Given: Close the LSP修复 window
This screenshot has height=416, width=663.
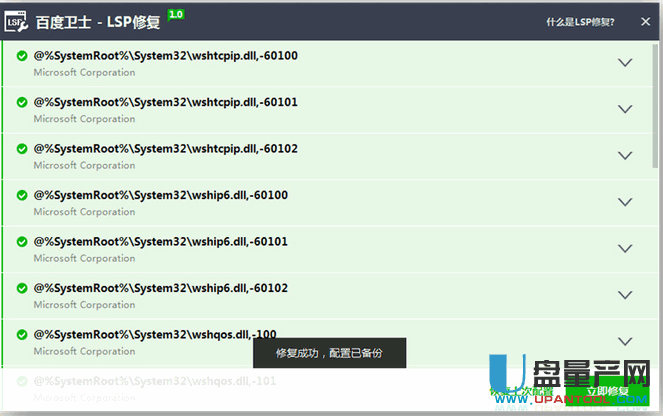Looking at the screenshot, I should [x=645, y=21].
